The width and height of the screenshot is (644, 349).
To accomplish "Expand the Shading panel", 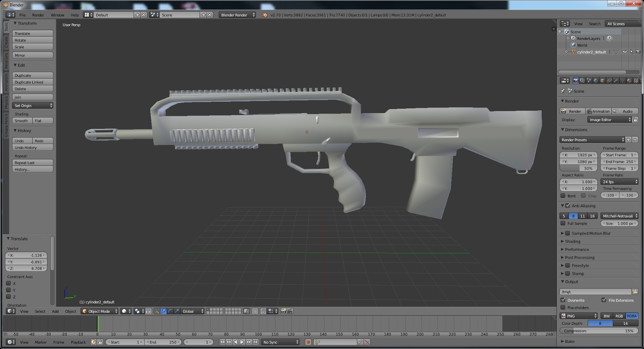I will coord(572,242).
